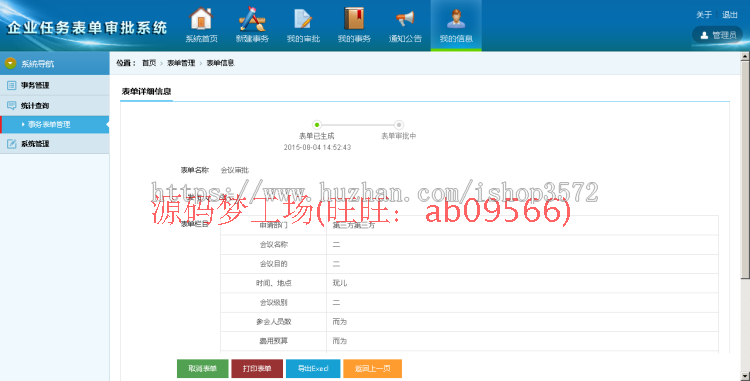750x381 pixels.
Task: Click the scrollbar down arrow
Action: click(745, 376)
